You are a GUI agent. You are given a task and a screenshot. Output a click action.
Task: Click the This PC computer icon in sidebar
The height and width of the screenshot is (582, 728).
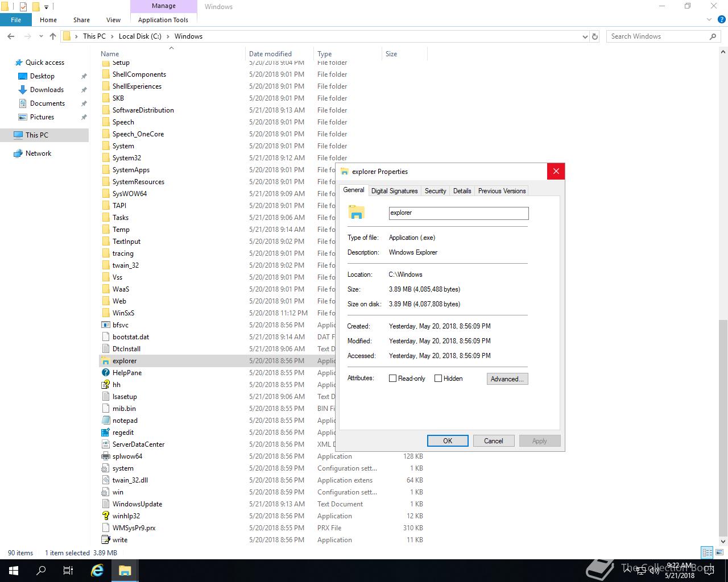pyautogui.click(x=18, y=135)
